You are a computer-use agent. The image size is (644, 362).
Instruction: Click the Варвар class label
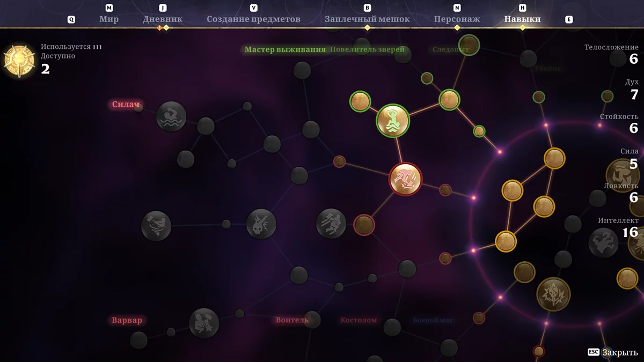(x=127, y=320)
